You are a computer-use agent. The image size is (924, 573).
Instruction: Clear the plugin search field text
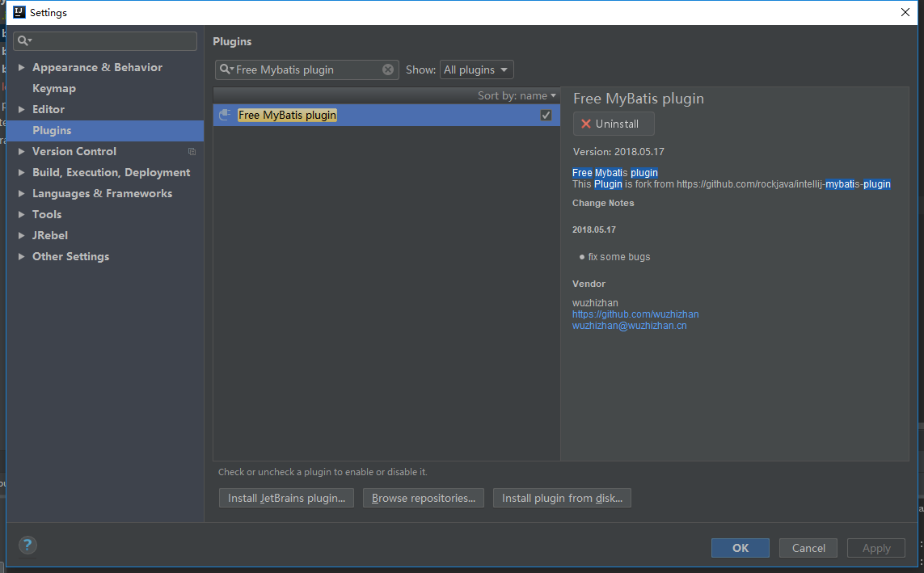[x=388, y=70]
